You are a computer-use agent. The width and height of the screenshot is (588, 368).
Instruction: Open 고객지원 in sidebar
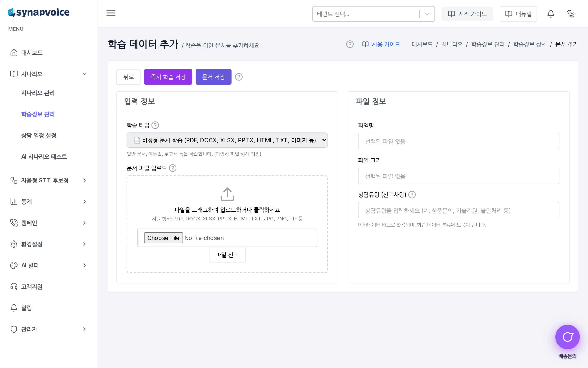pyautogui.click(x=32, y=286)
